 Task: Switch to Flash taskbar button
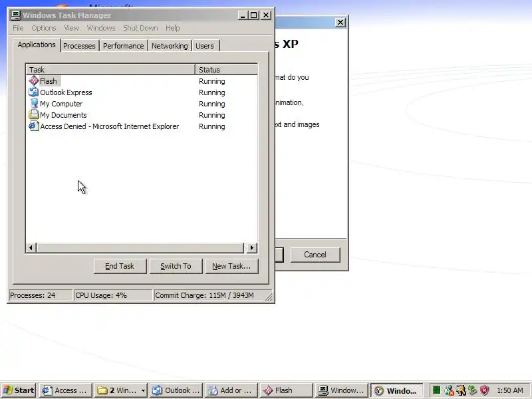coord(287,390)
